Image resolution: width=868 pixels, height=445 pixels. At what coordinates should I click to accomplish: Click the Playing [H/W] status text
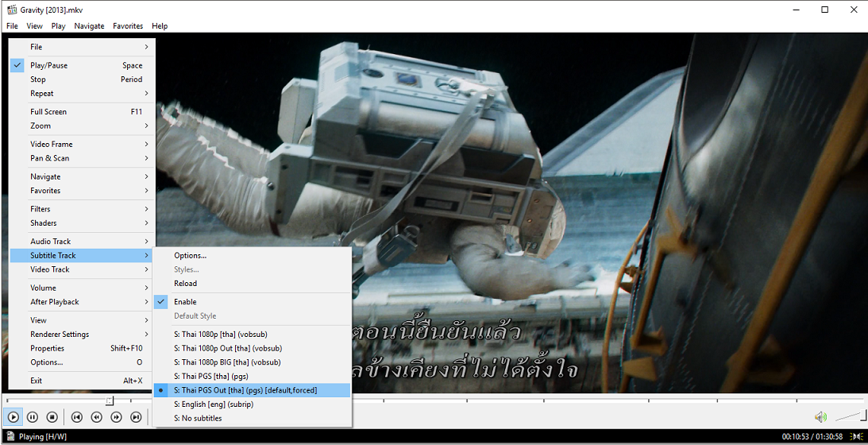coord(43,437)
